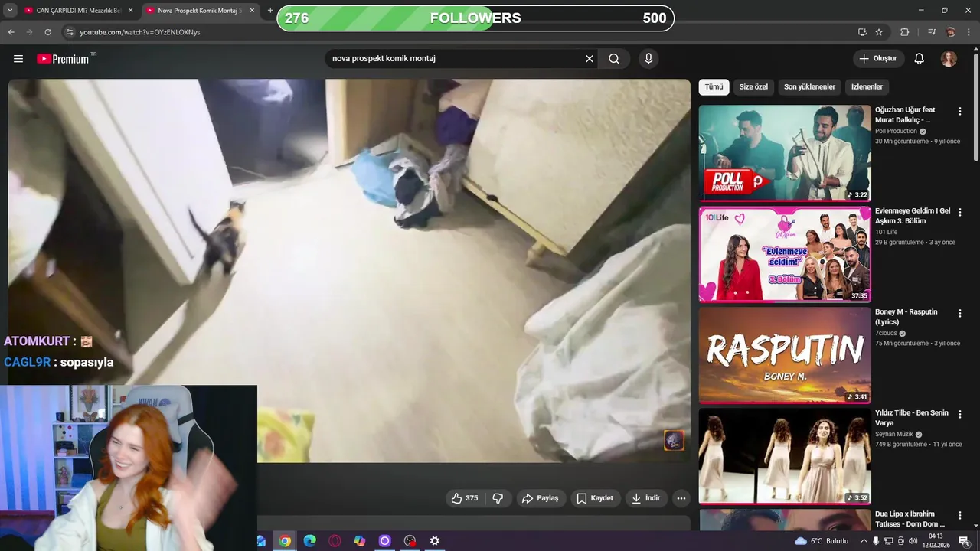Open Chrome media controls icon
This screenshot has height=551, width=980.
tap(932, 32)
